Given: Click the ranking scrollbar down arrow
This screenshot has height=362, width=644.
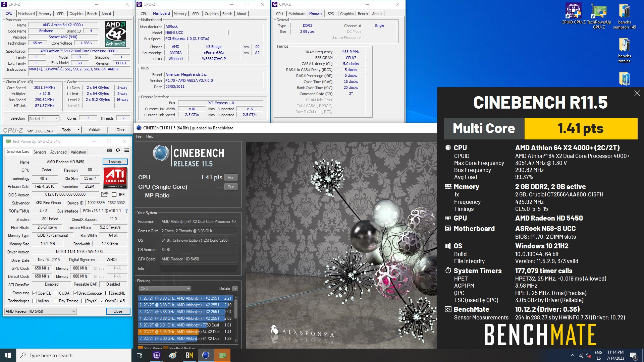Looking at the screenshot, I should click(236, 341).
